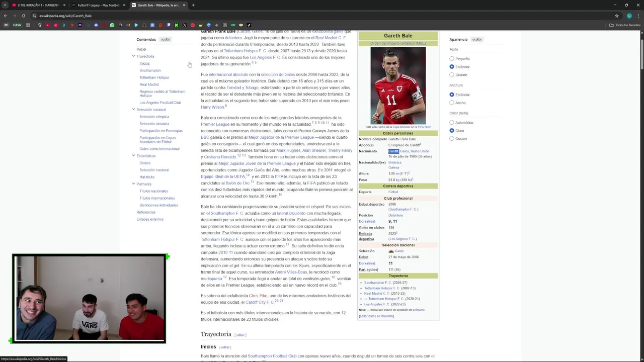The height and width of the screenshot is (362, 644).
Task: Open site information icon beside the URL
Action: click(x=34, y=16)
